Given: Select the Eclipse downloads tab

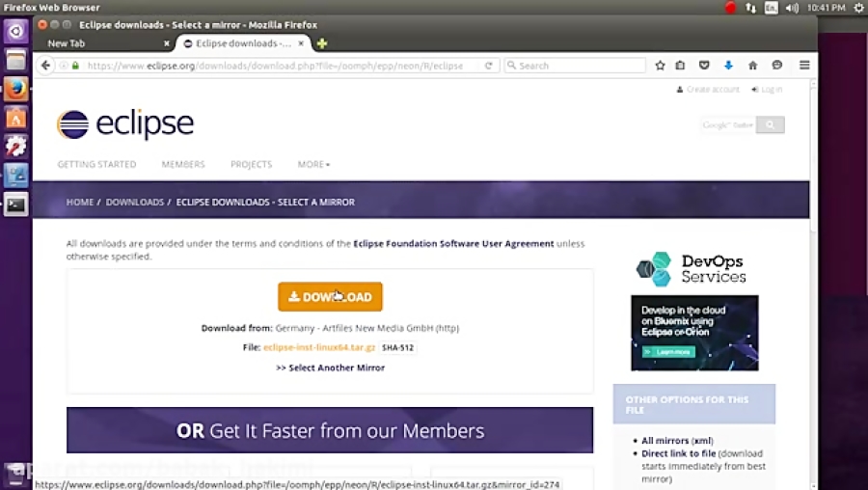Looking at the screenshot, I should click(x=242, y=43).
